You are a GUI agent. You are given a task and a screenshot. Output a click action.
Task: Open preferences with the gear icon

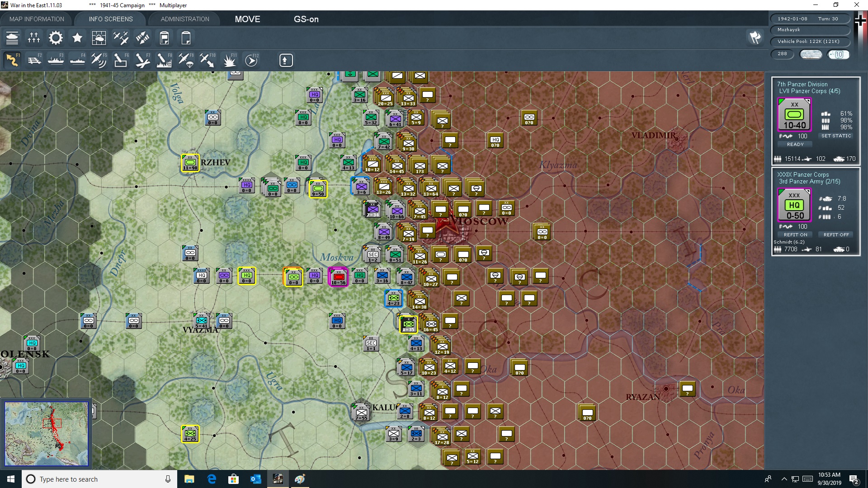tap(56, 38)
